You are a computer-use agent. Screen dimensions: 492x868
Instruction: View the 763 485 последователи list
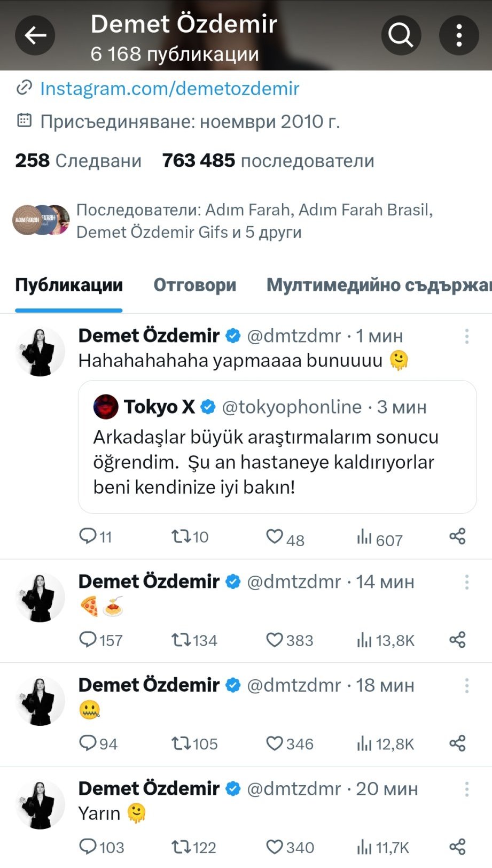click(x=268, y=160)
